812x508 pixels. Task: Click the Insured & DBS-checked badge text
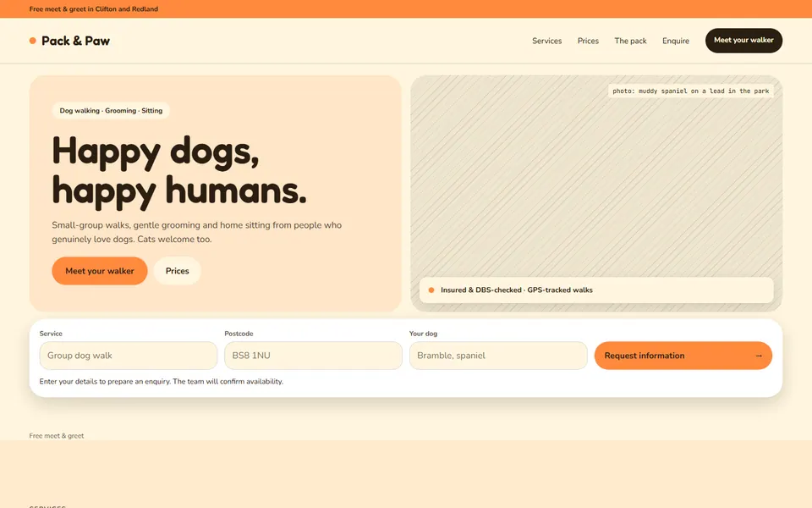point(516,290)
